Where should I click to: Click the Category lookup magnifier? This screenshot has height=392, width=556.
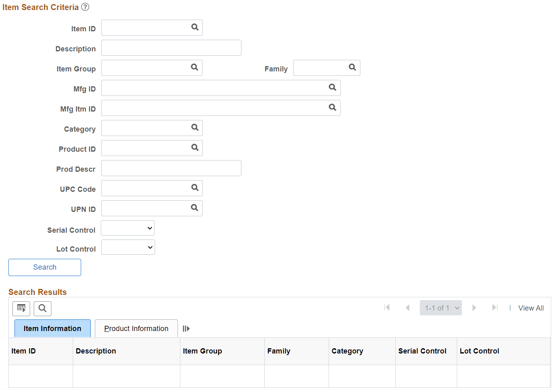click(x=195, y=127)
